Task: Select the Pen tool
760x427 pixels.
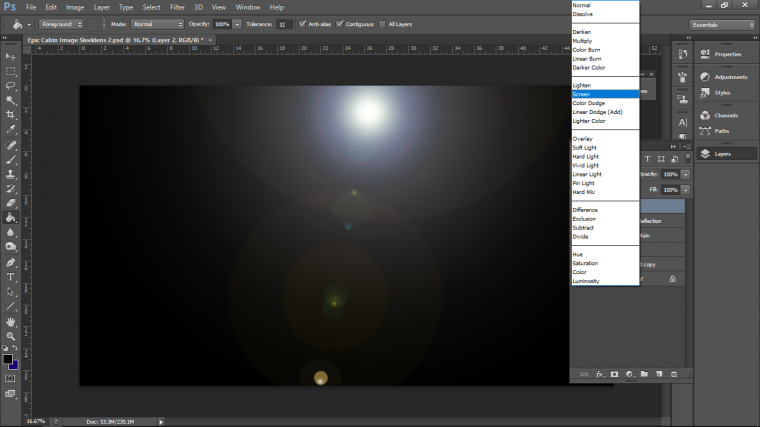Action: (11, 262)
